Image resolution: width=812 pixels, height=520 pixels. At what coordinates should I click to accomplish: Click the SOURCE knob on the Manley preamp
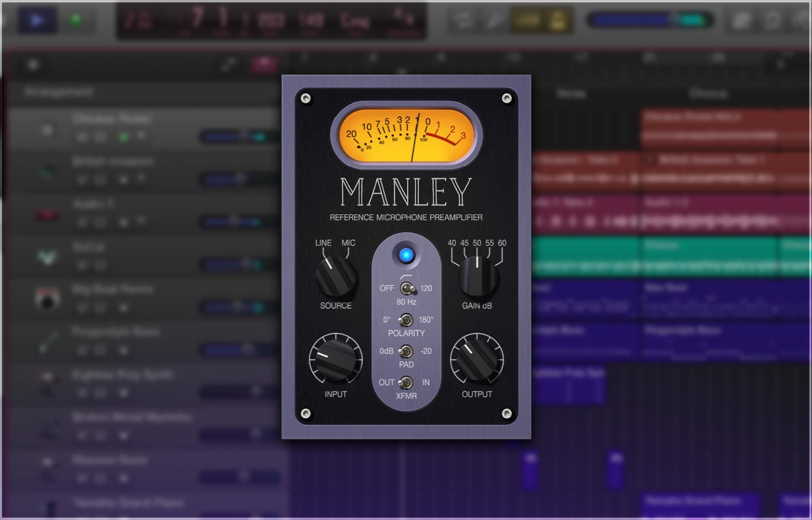tap(336, 277)
